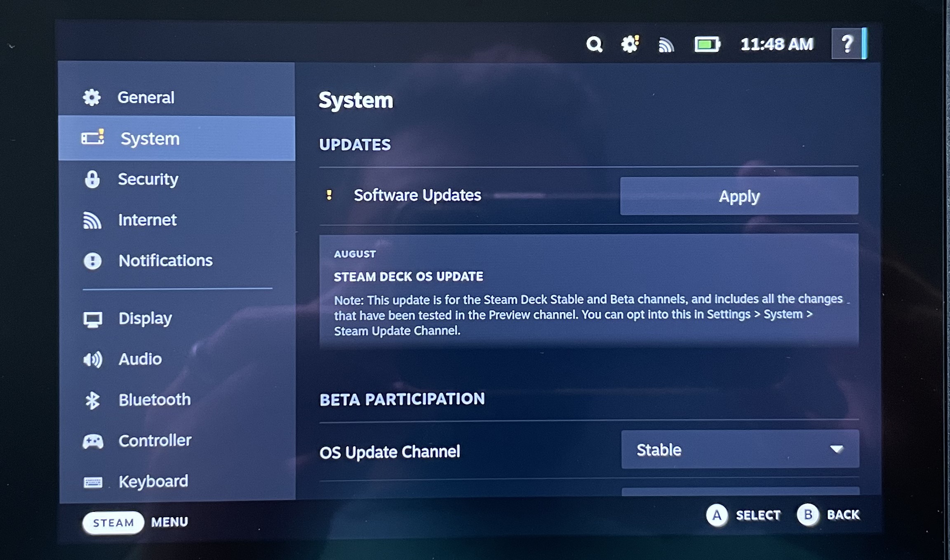Click the Wi-Fi status icon
Viewport: 950px width, 560px height.
click(666, 45)
